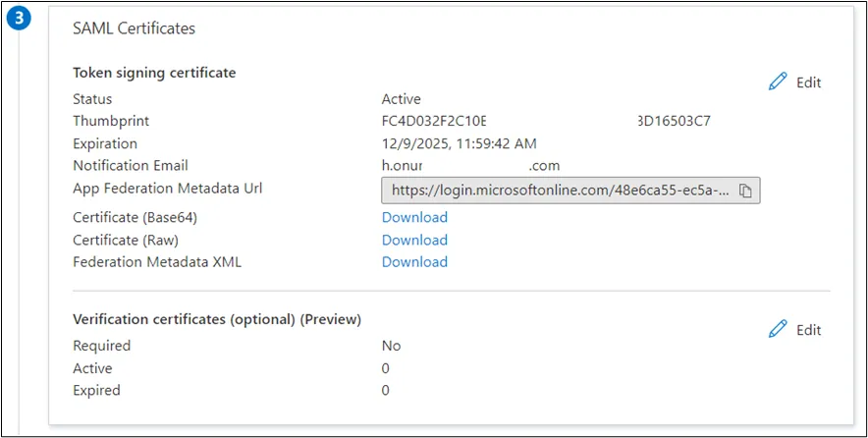Click the Thumbprint label

pos(111,121)
